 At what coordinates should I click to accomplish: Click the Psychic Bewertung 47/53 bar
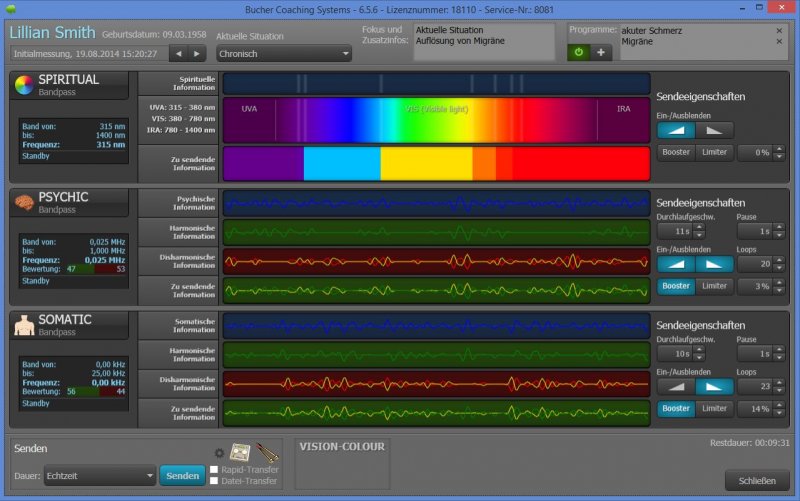click(x=95, y=269)
